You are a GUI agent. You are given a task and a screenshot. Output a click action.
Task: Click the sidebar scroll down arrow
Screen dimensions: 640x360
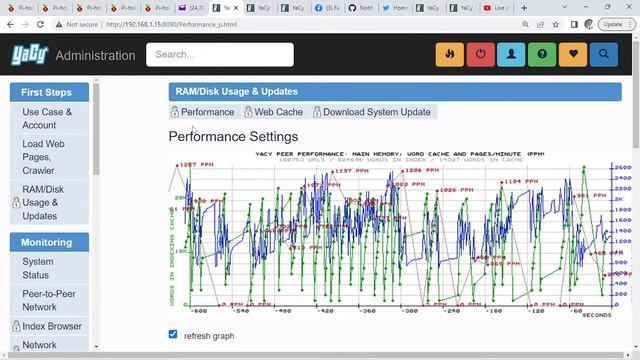point(96,347)
